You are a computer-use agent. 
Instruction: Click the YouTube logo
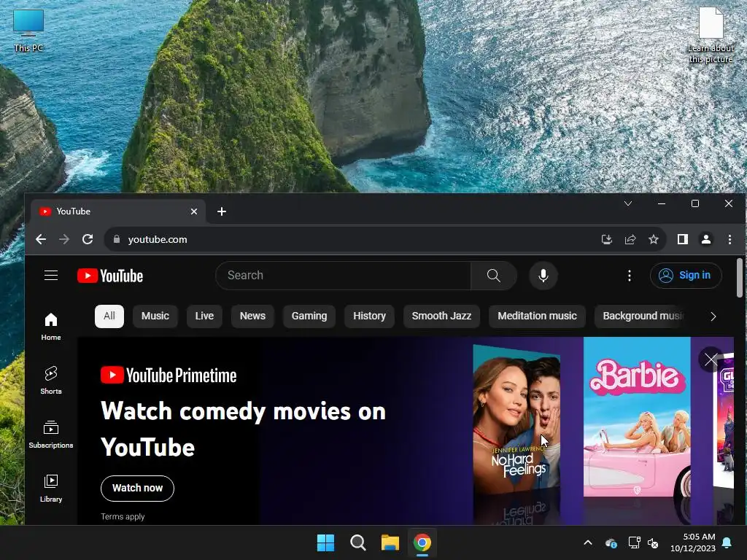(110, 276)
